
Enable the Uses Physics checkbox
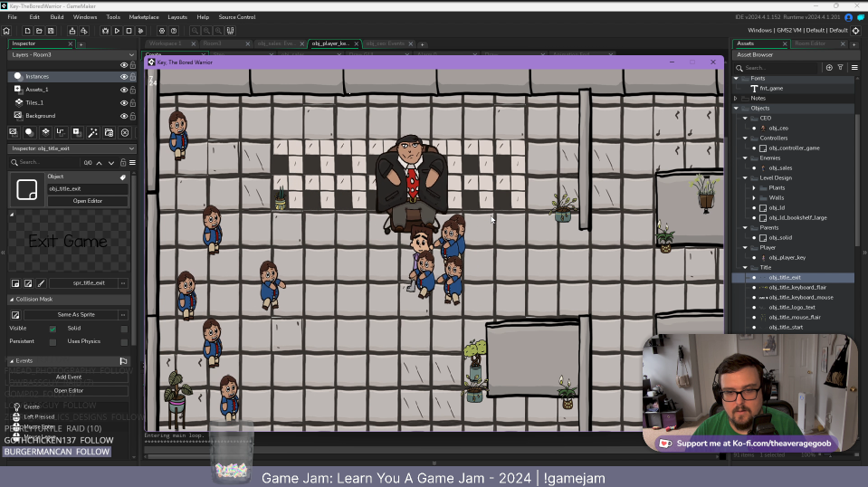(x=124, y=342)
